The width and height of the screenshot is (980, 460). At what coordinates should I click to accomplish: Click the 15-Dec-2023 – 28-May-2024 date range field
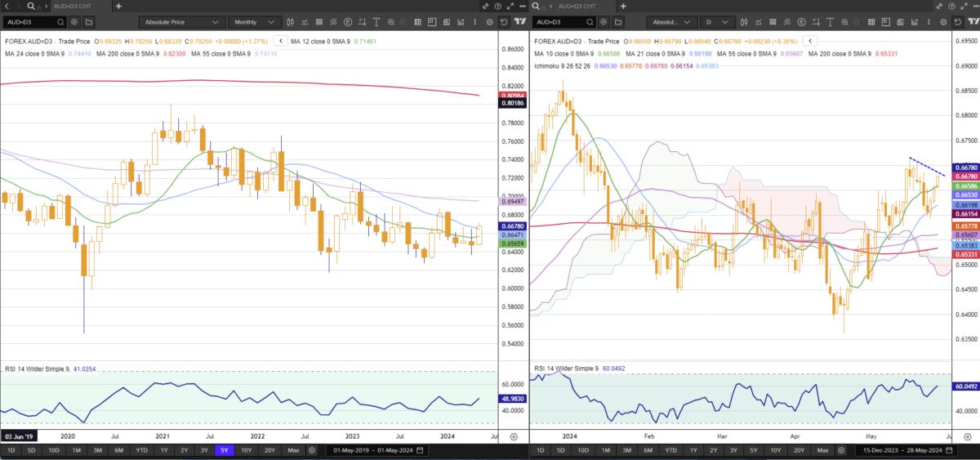908,450
